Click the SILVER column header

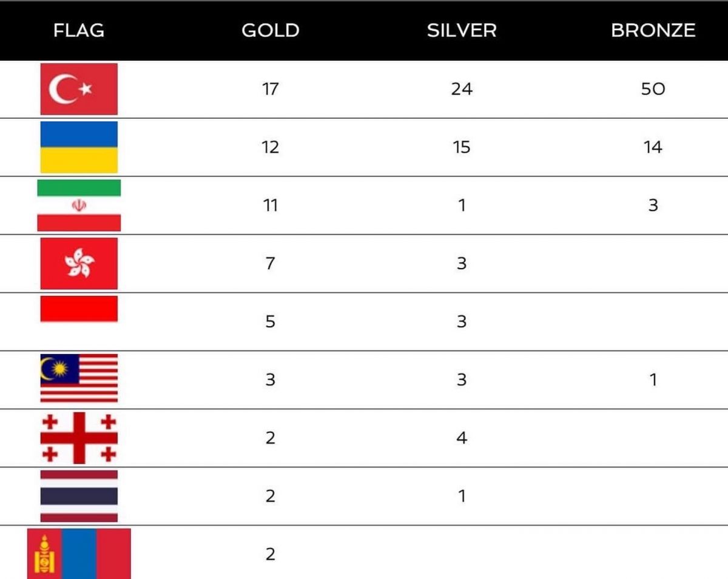[x=462, y=30]
